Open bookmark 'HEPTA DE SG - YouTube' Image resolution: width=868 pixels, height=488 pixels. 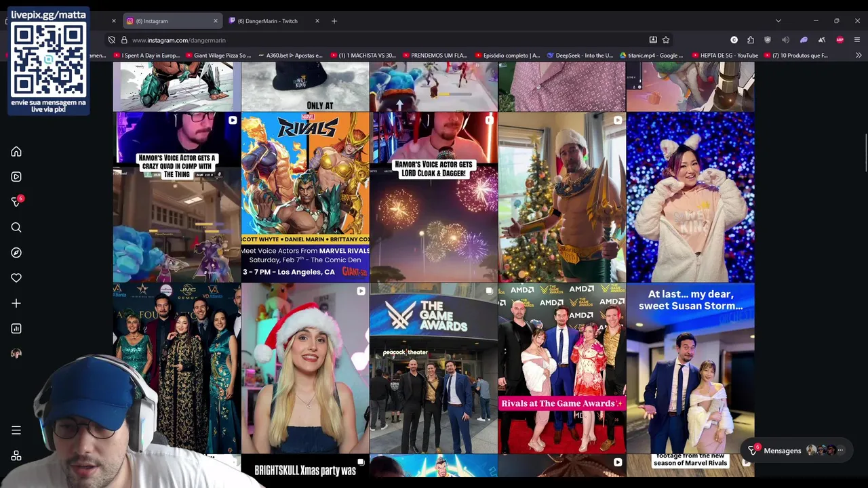(724, 56)
